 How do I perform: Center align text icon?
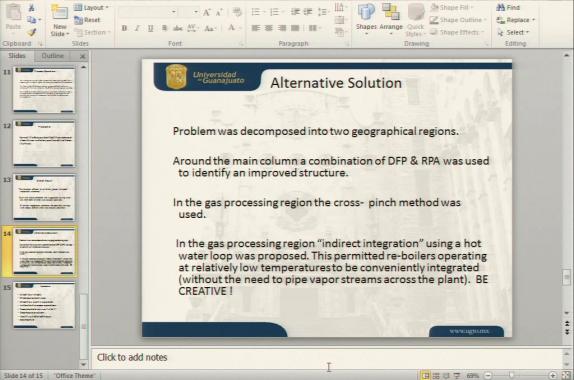coord(269,28)
